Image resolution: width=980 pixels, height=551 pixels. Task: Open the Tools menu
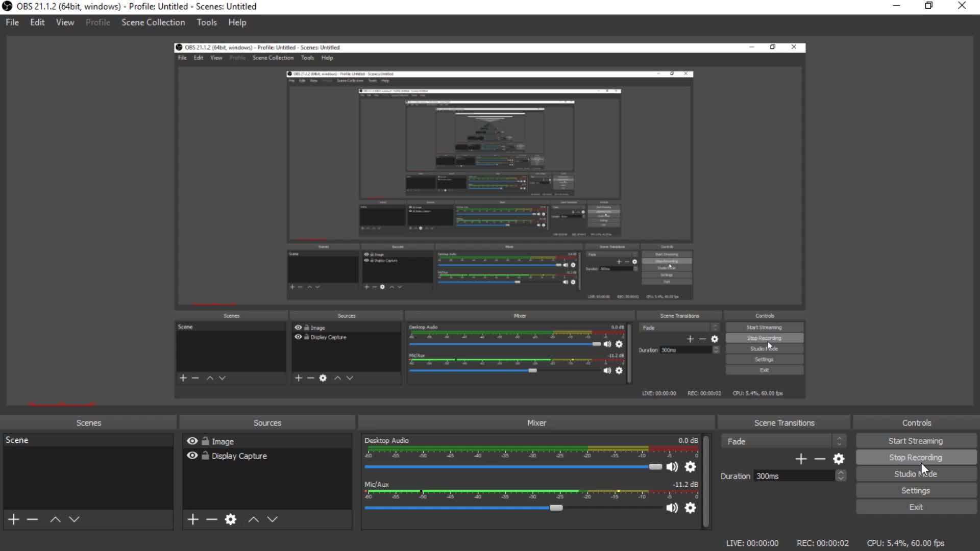[207, 22]
